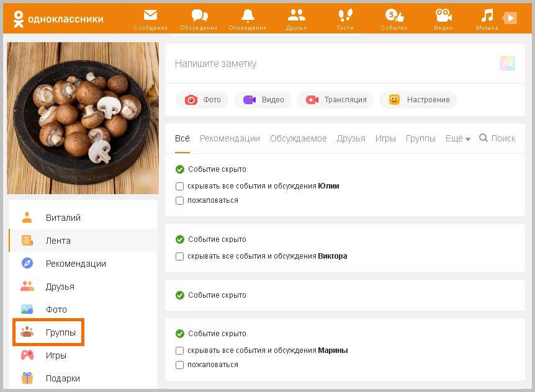Click Фото picture icon in sidebar
The image size is (535, 392).
coord(27,309)
